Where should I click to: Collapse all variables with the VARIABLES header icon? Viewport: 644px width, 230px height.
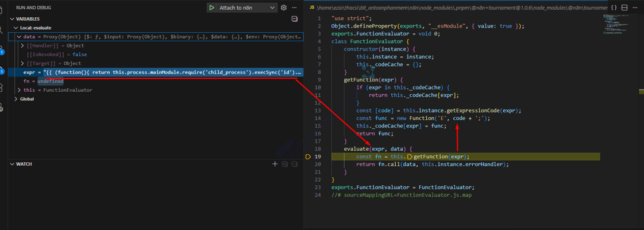click(294, 19)
